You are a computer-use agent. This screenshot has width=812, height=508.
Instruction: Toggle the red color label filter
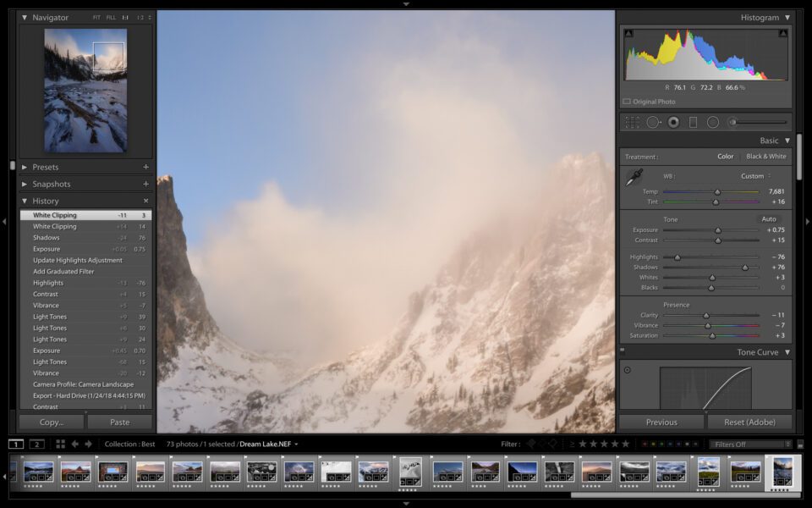pos(645,444)
